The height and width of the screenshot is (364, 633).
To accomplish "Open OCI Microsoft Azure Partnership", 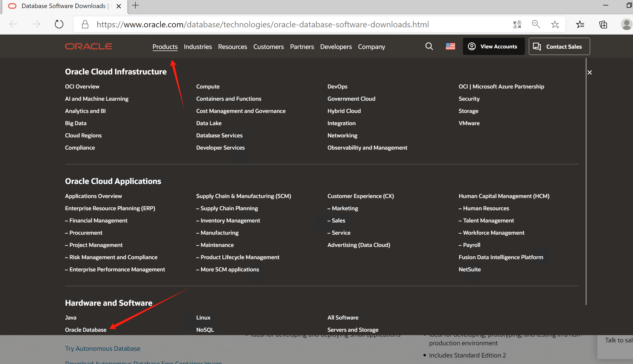I will pos(501,86).
